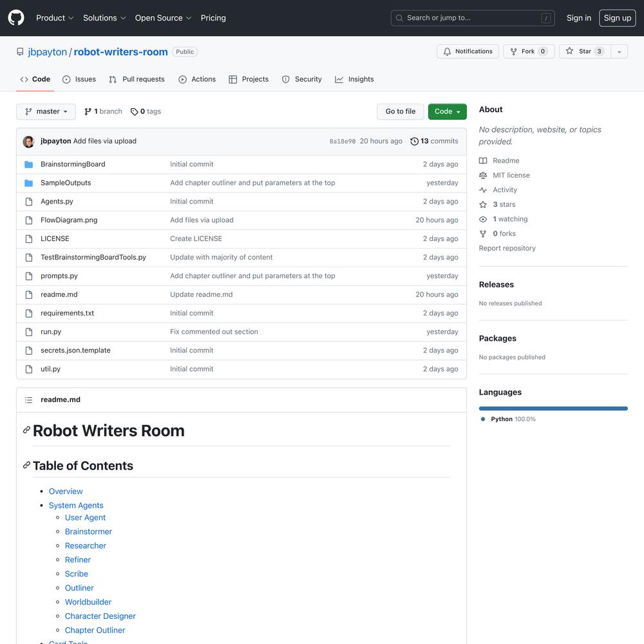Open TestBrainstormingBoardTools.py file
The image size is (644, 644).
pyautogui.click(x=93, y=257)
